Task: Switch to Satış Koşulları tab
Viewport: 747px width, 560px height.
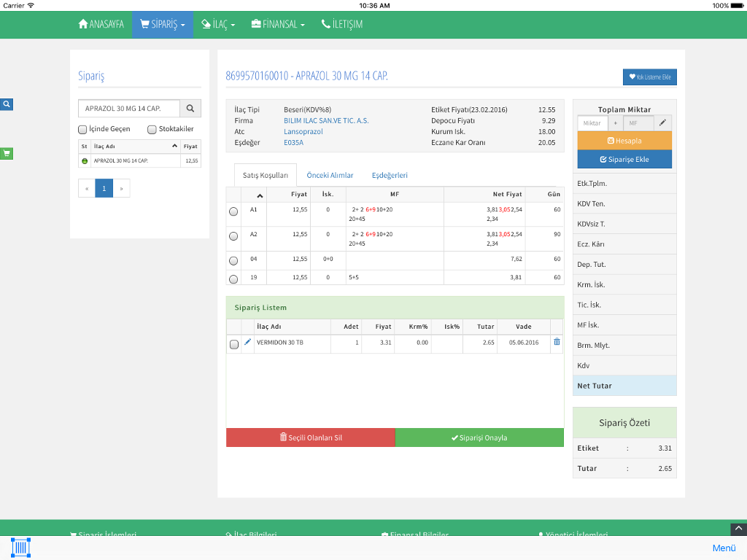Action: click(266, 175)
